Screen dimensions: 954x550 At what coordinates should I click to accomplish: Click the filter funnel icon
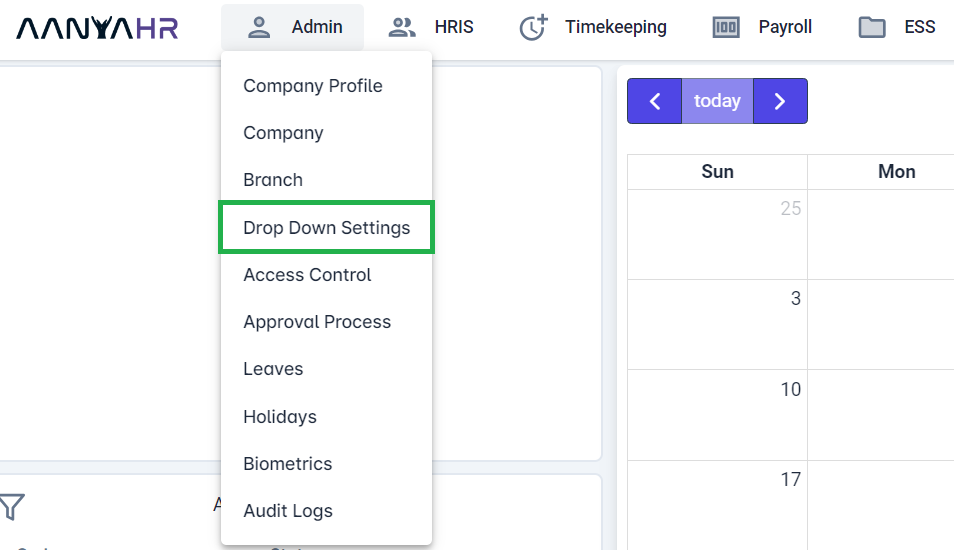pos(11,507)
